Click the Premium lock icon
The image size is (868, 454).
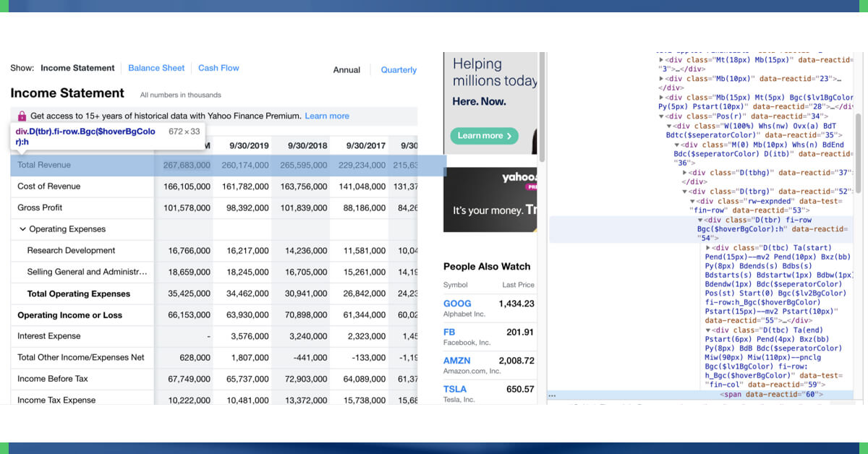click(22, 116)
